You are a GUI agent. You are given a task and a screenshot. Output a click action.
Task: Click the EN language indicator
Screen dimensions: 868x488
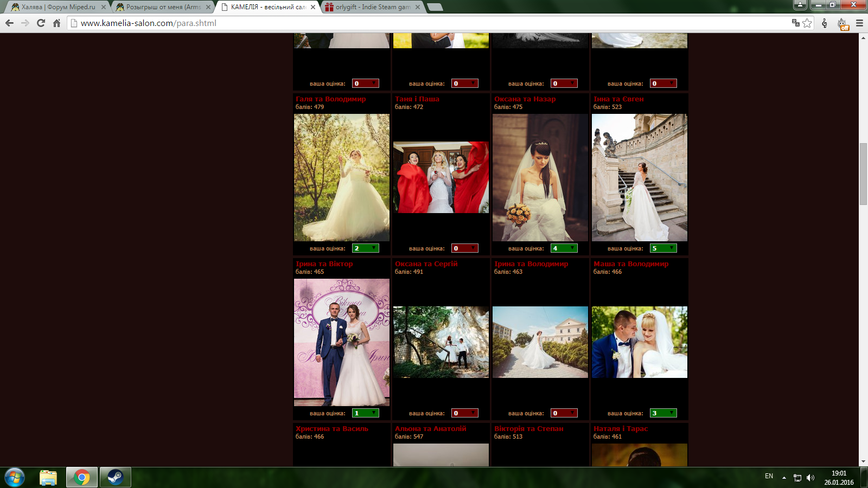click(769, 476)
